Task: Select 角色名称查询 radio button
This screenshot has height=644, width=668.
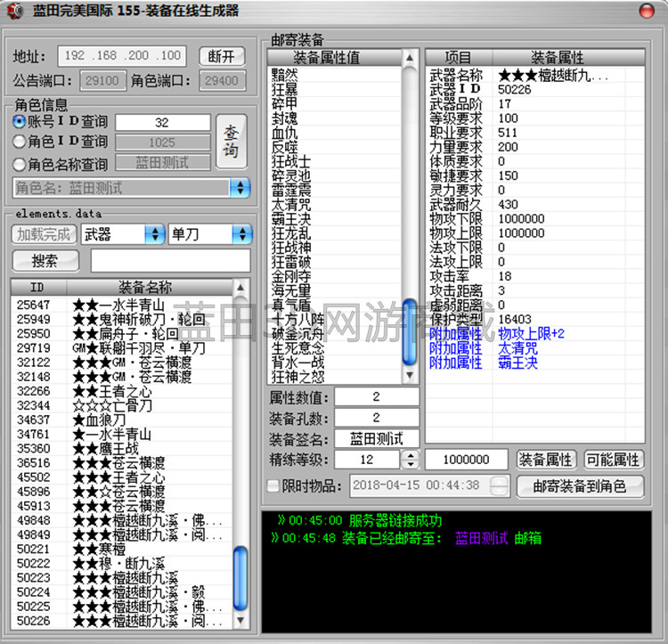Action: pos(20,164)
